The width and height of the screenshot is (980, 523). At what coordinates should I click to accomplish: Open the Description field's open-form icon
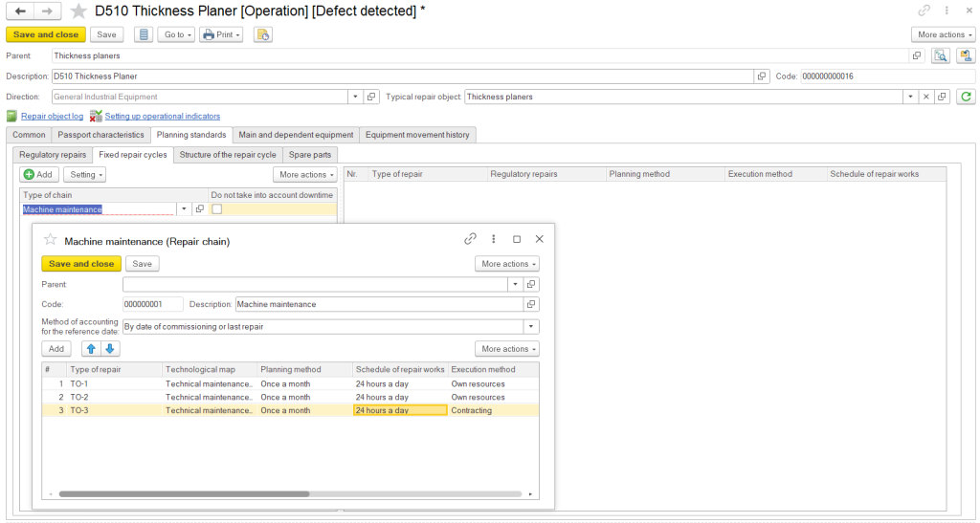(762, 76)
